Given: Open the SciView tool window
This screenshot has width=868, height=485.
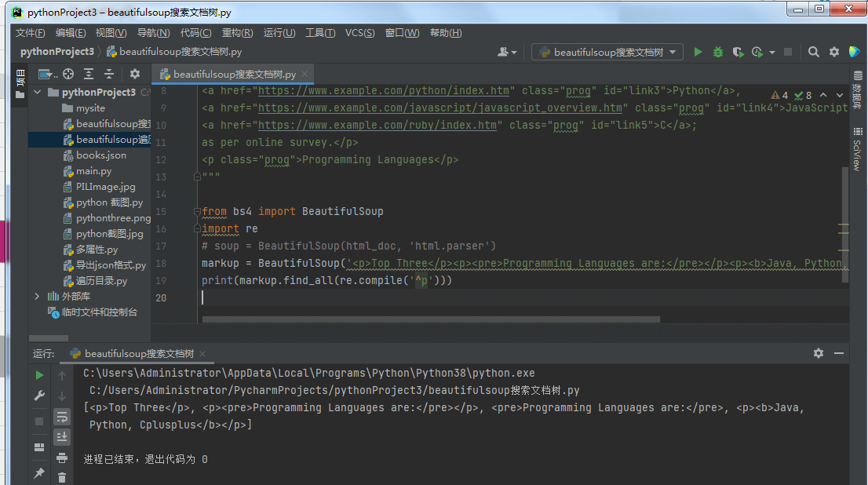Looking at the screenshot, I should [858, 149].
